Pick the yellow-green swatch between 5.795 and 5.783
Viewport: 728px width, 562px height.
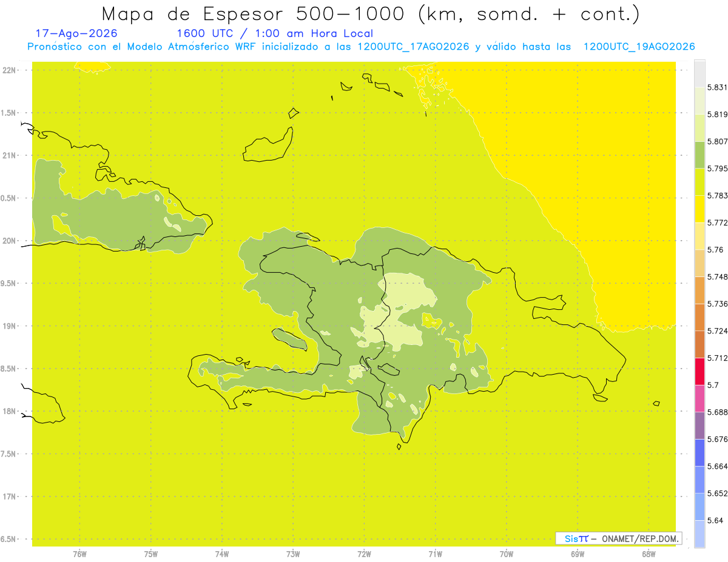pos(699,182)
